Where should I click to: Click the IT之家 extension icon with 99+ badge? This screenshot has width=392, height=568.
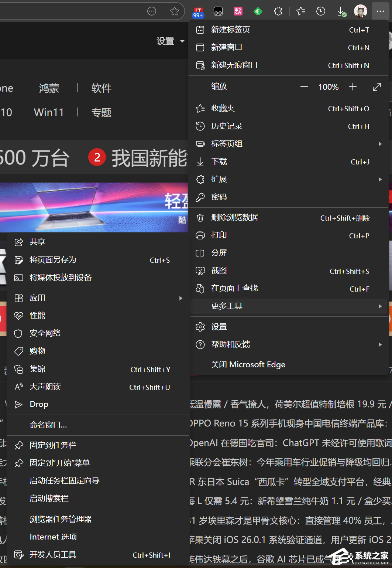[198, 11]
